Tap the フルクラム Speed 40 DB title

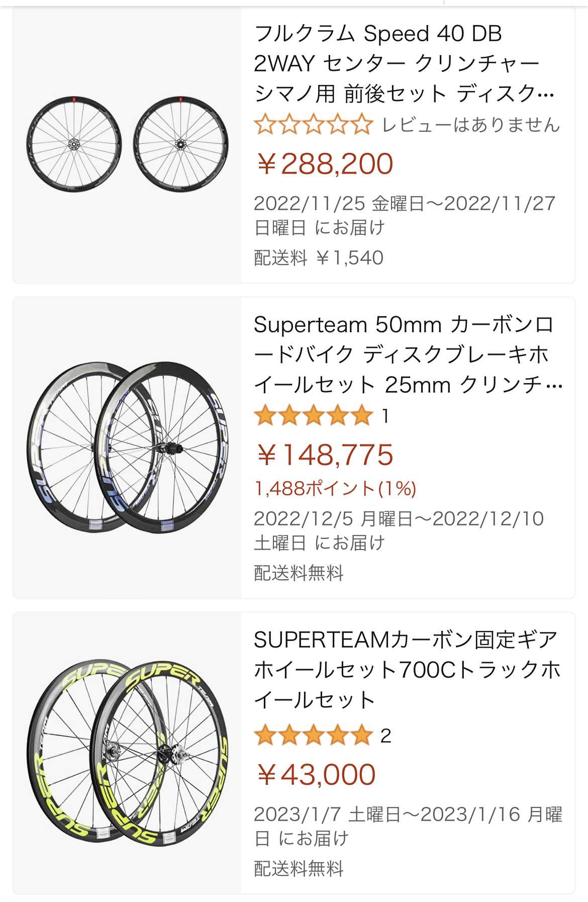[404, 64]
